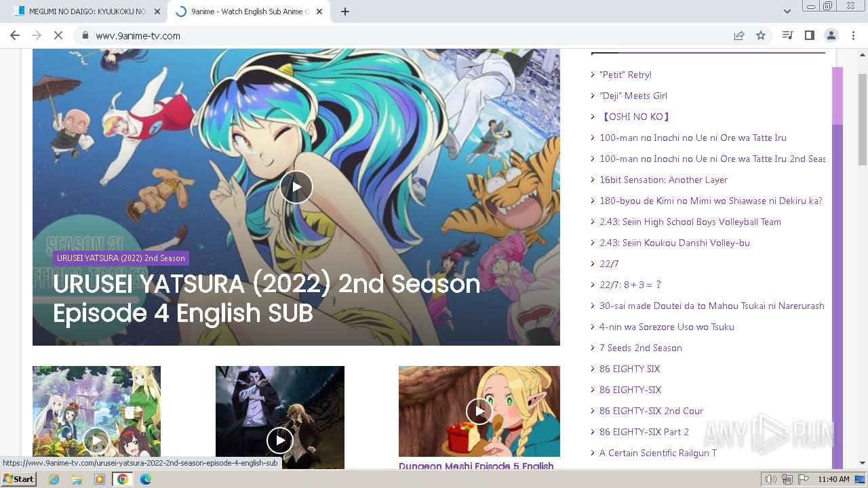Image resolution: width=868 pixels, height=488 pixels.
Task: Open 86 EIGHTY-SIX 2nd Cour link
Action: coord(651,411)
